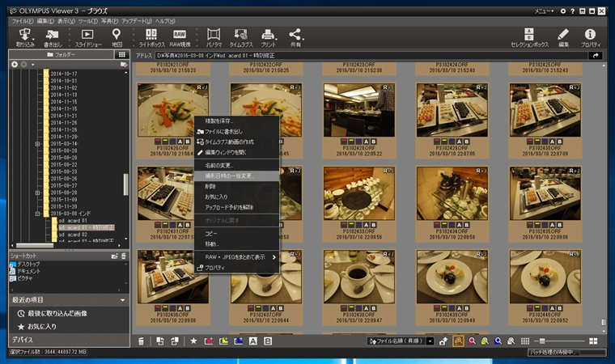Collapse the 最近の項目 section
The width and height of the screenshot is (615, 364).
[123, 300]
